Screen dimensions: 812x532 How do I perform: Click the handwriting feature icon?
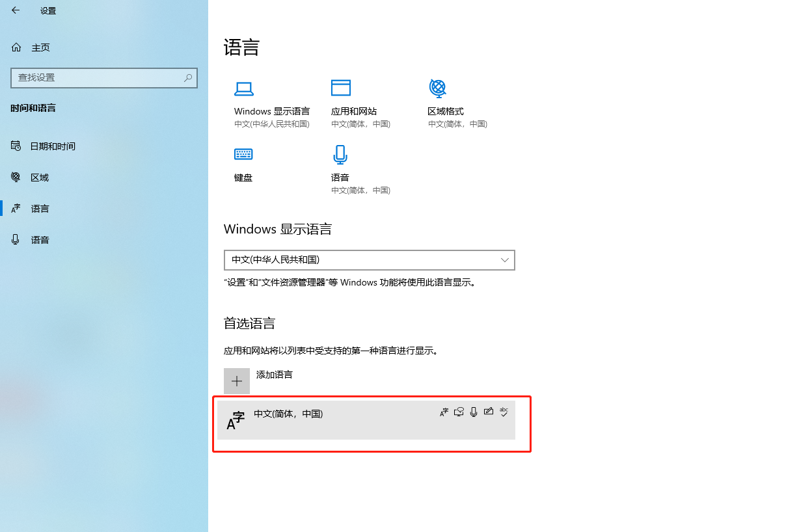489,412
